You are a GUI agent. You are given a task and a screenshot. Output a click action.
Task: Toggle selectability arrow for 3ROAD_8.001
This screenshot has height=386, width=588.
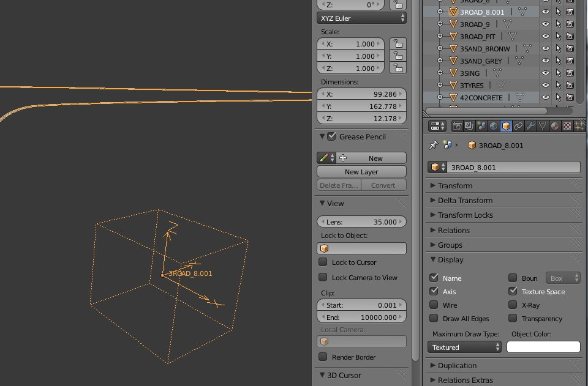pos(558,12)
